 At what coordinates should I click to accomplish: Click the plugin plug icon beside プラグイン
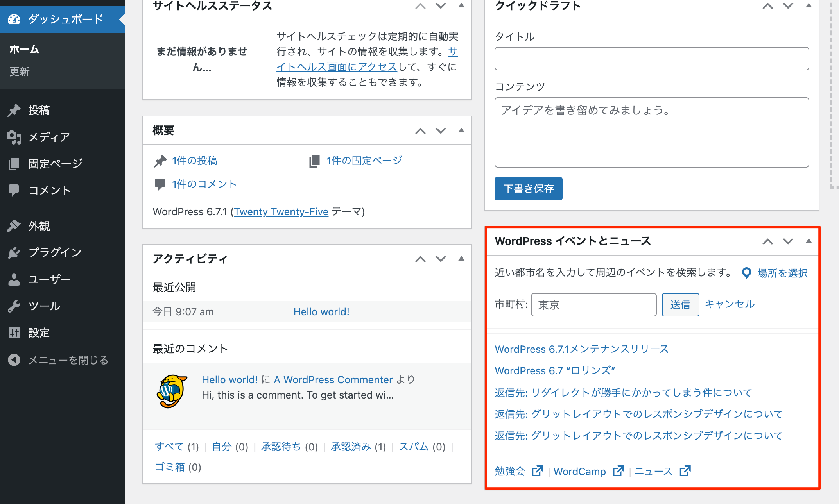[x=14, y=253]
